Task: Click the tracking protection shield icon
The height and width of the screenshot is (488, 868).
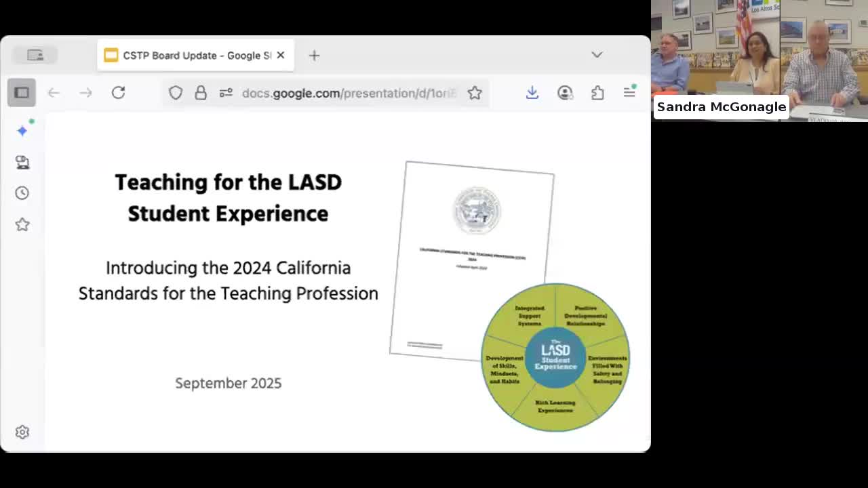Action: [176, 92]
